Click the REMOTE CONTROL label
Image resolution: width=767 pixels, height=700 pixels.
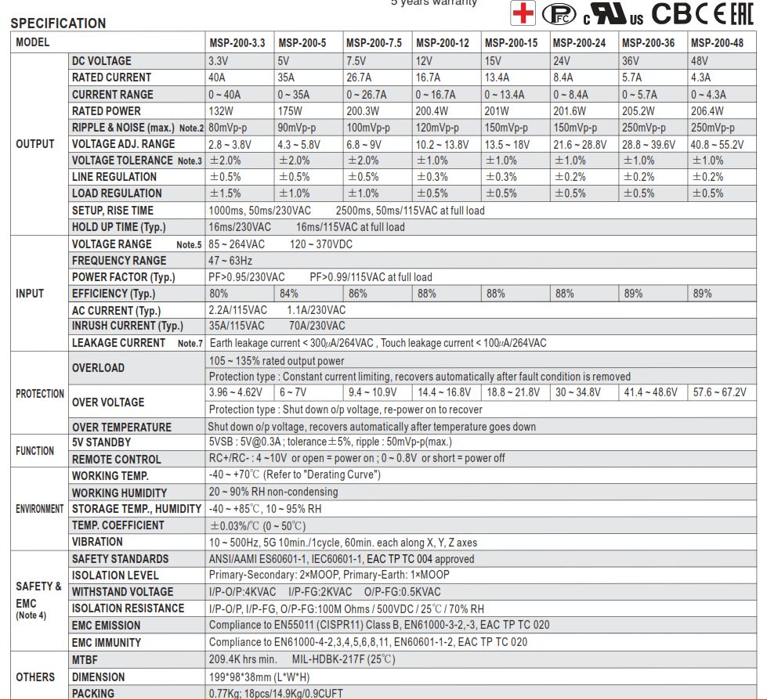(117, 459)
